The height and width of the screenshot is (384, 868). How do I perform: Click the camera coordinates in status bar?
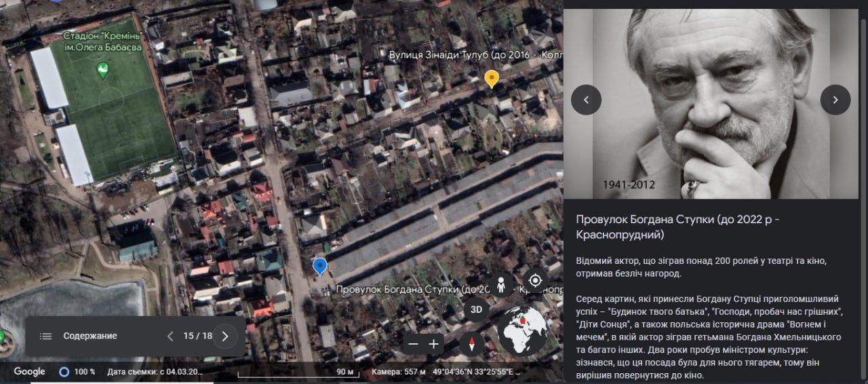tap(477, 372)
